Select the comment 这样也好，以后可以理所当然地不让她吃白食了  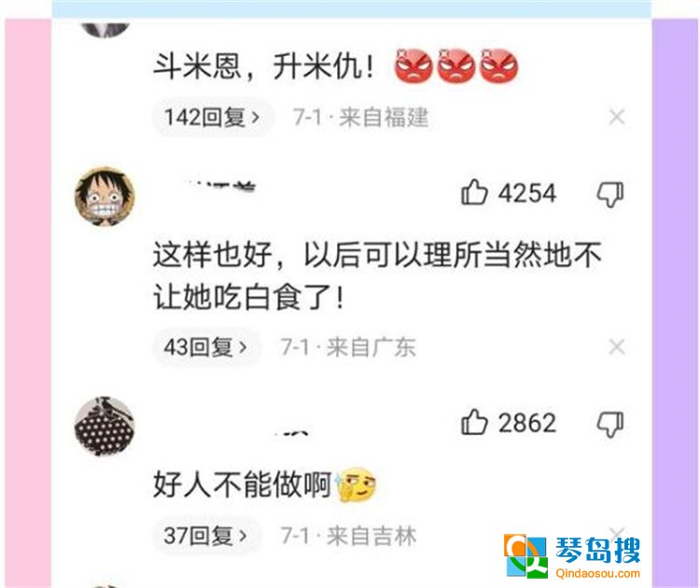coord(377,276)
